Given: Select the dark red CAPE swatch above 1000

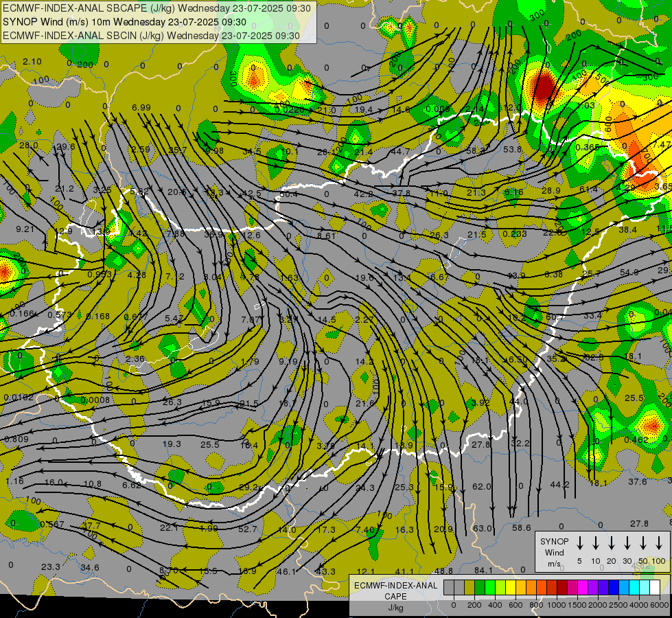Looking at the screenshot, I should coord(562,587).
